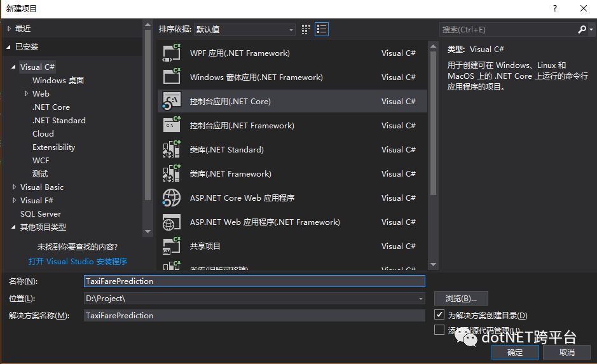Image resolution: width=597 pixels, height=364 pixels.
Task: Open the 排序依据 默认值 dropdown
Action: pyautogui.click(x=245, y=29)
